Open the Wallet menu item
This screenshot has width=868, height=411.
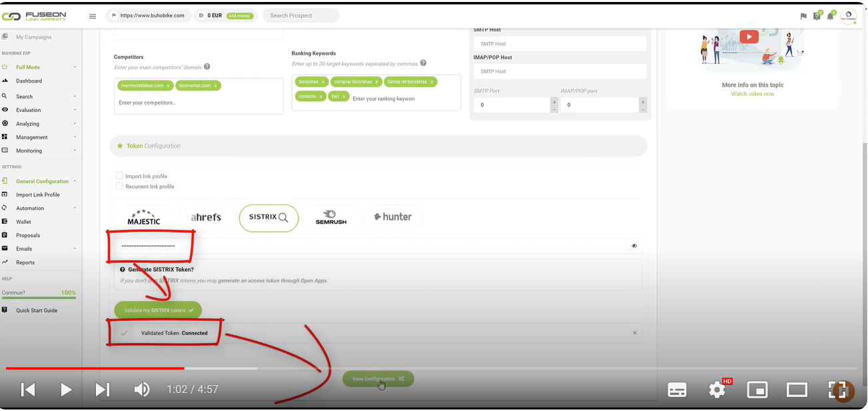click(x=24, y=222)
